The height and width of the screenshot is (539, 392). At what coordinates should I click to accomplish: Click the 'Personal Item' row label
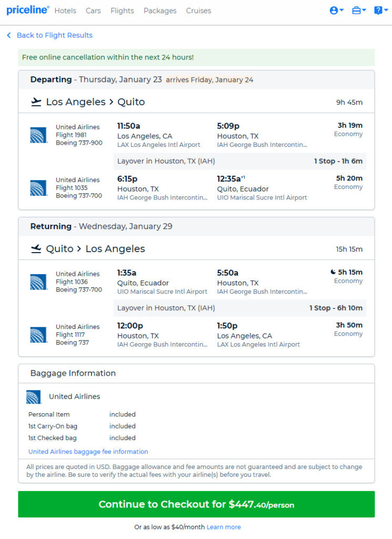tap(49, 414)
